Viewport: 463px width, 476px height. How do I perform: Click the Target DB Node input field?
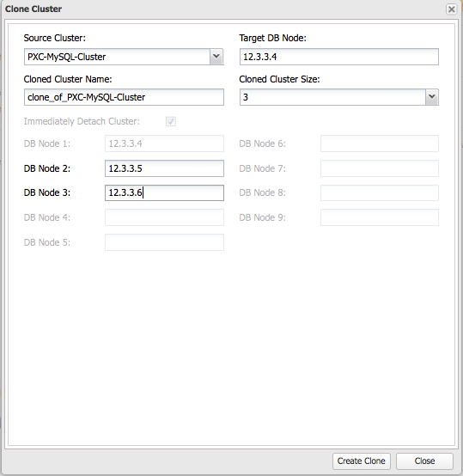pyautogui.click(x=339, y=57)
